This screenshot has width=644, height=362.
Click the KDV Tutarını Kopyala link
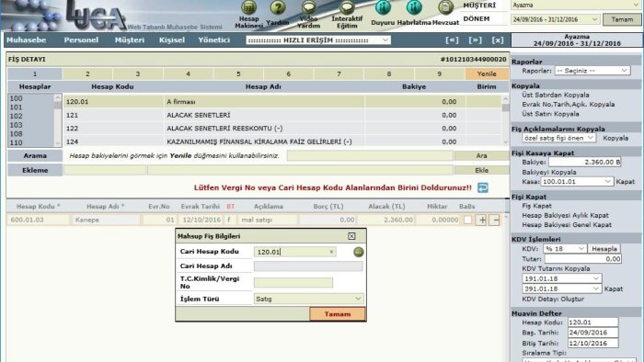pos(556,269)
